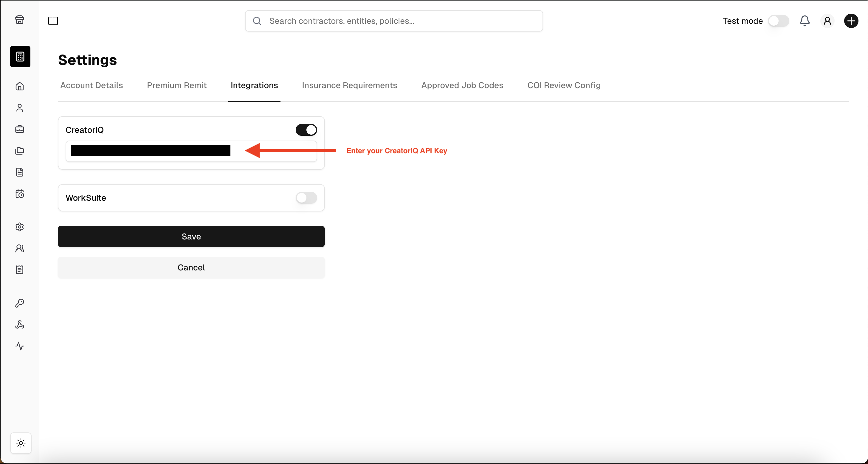Open the briefcase icon in the sidebar
This screenshot has height=464, width=868.
(x=20, y=129)
